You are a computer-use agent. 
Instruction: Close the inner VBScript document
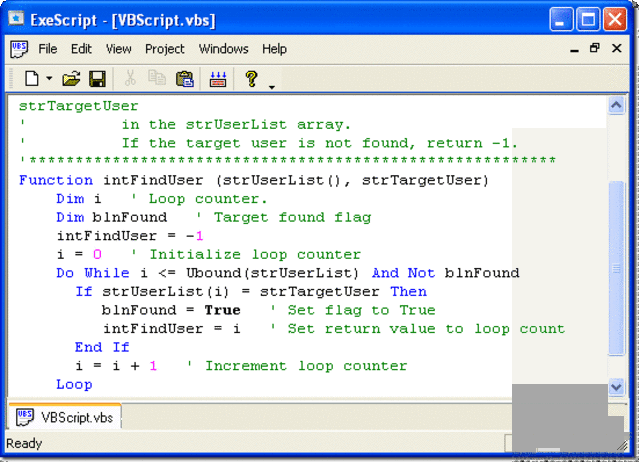coord(617,48)
